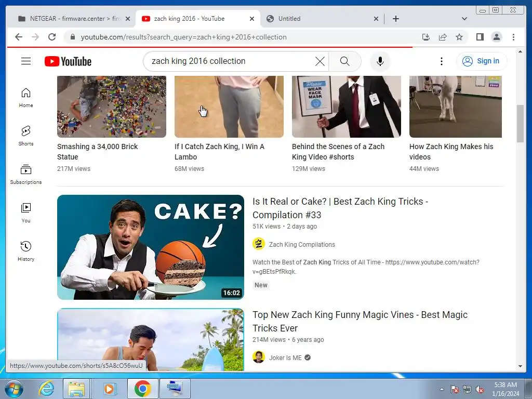Launch Internet Explorer from the taskbar

pyautogui.click(x=46, y=389)
